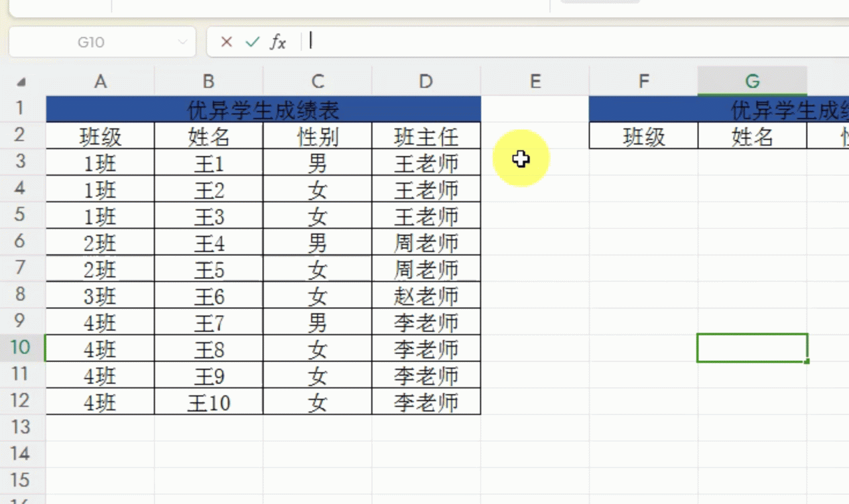Click 男 cell in row 9

tap(318, 322)
